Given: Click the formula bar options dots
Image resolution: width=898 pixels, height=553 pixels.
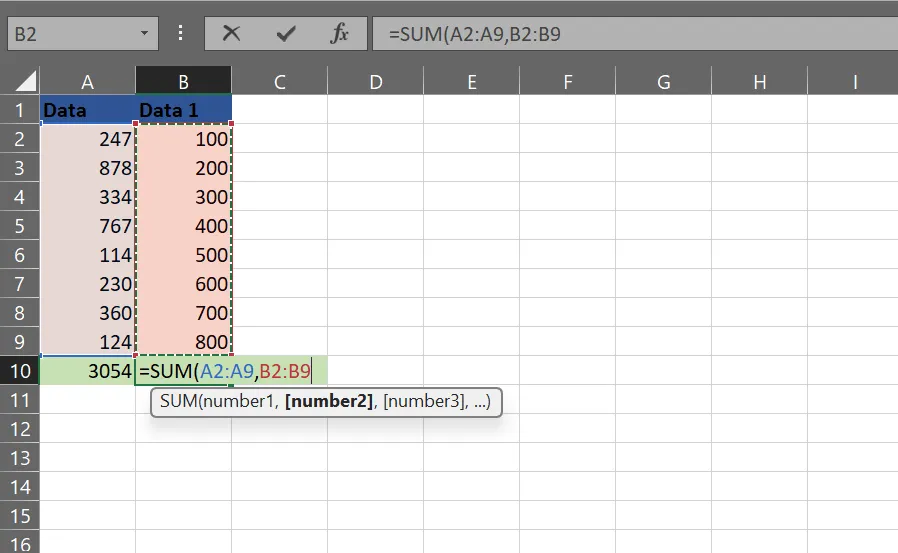Looking at the screenshot, I should pos(180,33).
